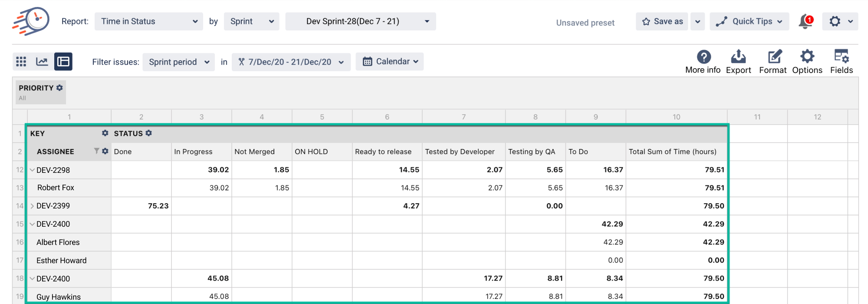Open the top-right settings gear menu

[840, 21]
